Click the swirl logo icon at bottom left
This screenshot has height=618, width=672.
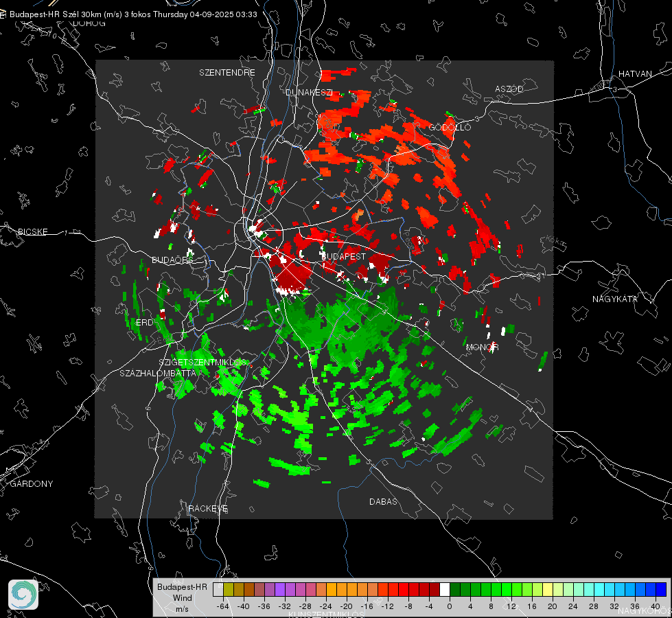click(23, 595)
